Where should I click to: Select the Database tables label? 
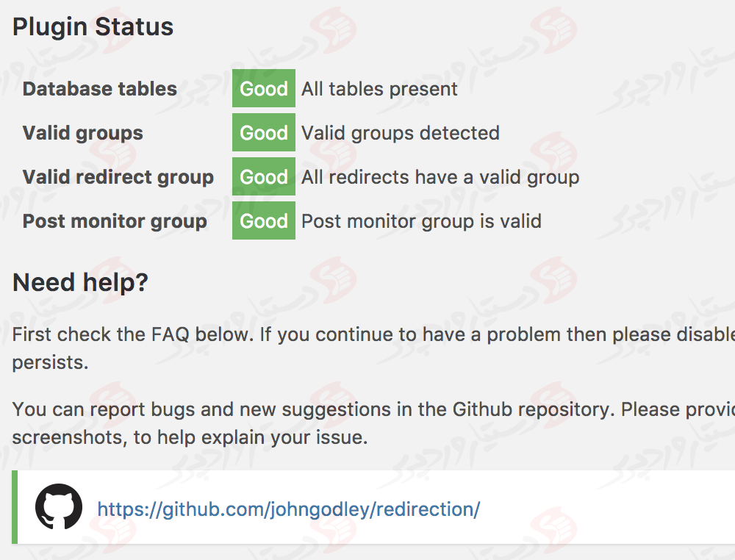pos(99,88)
